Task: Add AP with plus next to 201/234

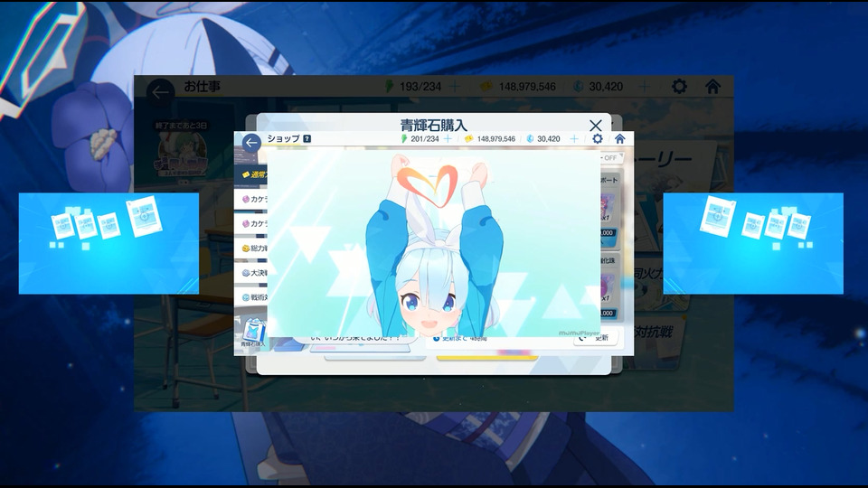Action: pos(448,139)
